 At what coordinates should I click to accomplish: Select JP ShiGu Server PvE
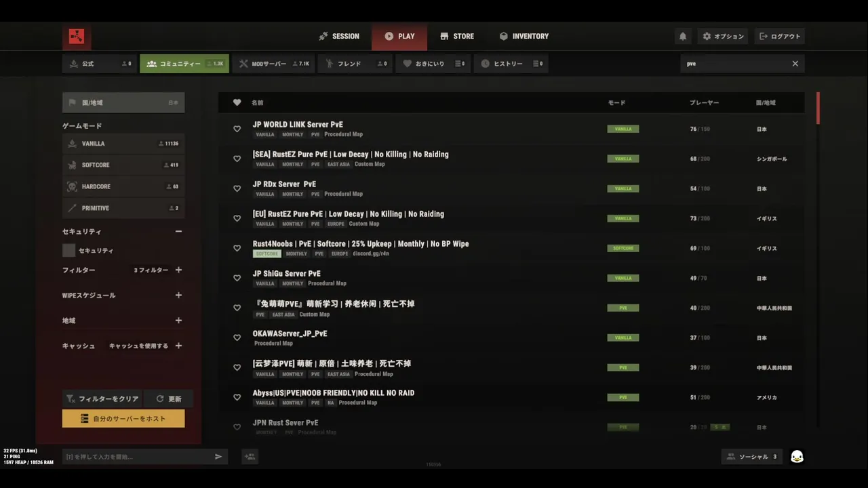511,278
